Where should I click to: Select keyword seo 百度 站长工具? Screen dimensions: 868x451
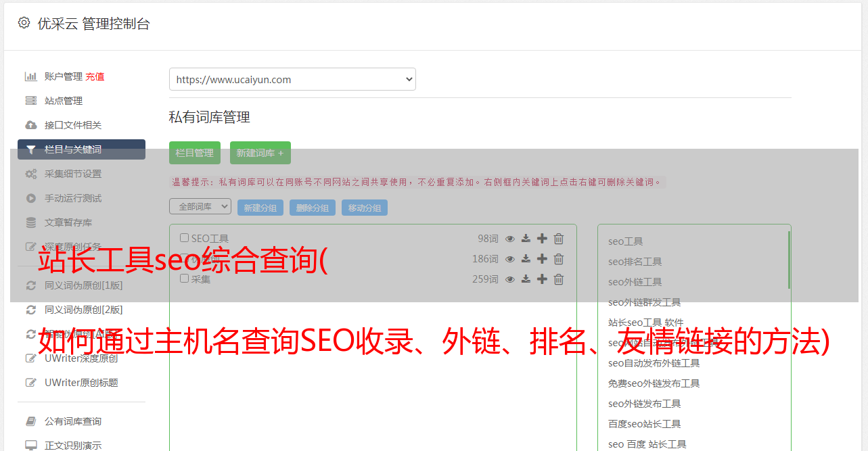click(647, 444)
